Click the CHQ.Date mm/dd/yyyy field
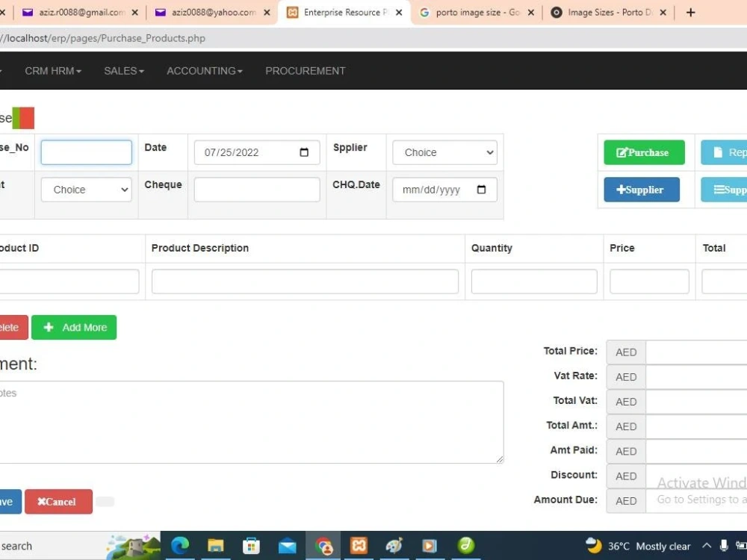The width and height of the screenshot is (747, 560). (444, 190)
